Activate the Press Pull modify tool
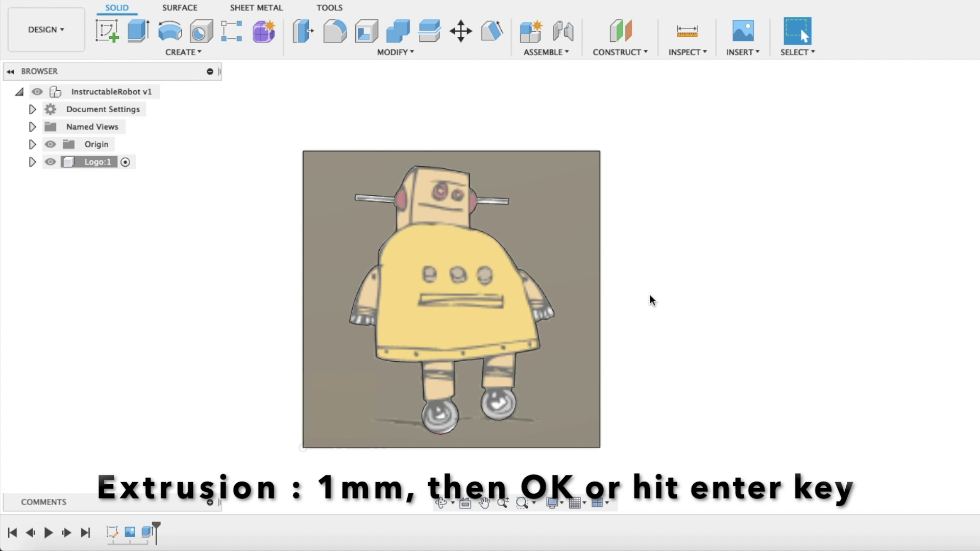The height and width of the screenshot is (551, 980). coord(303,31)
